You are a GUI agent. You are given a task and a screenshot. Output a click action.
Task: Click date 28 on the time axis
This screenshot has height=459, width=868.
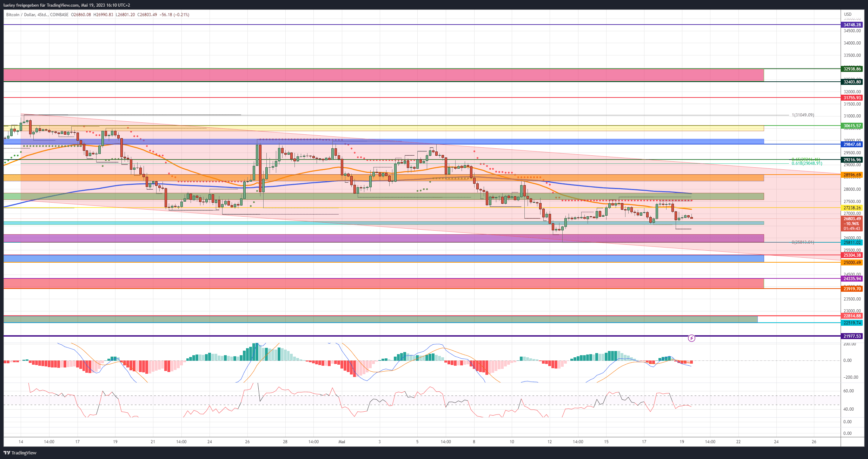(285, 442)
